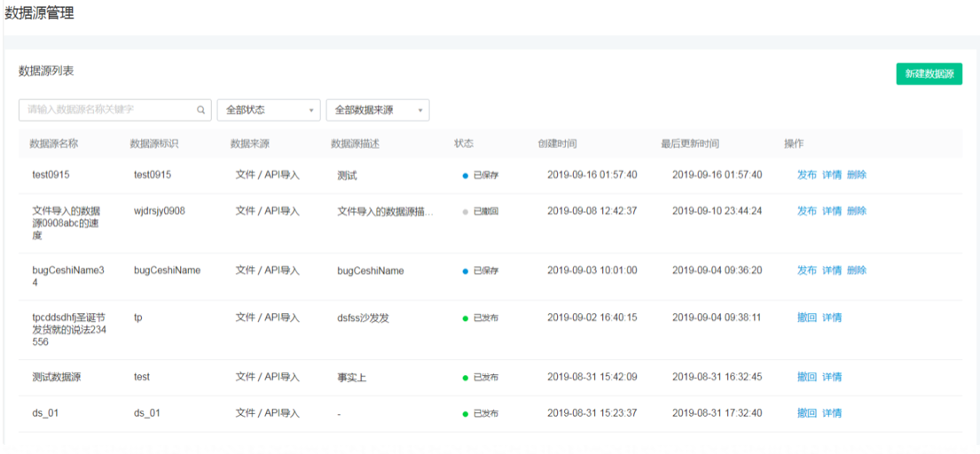Select the 测试数据源 name cell
Viewport: 980px width, 454px height.
point(56,377)
